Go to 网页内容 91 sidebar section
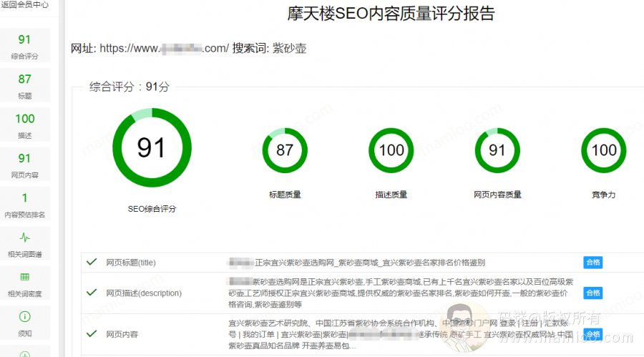 coord(24,165)
